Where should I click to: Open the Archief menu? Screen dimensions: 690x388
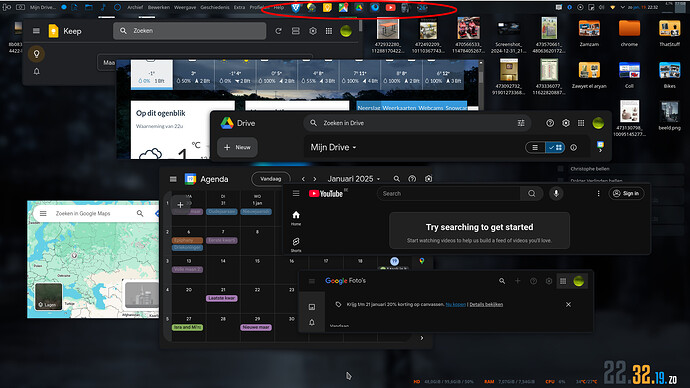click(135, 7)
